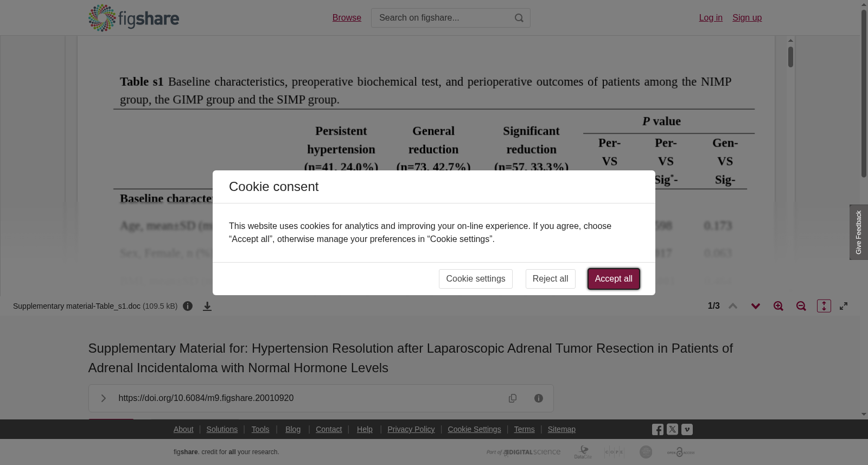Download the Supplementary material-Table_s1.doc file
The height and width of the screenshot is (465, 868).
[207, 306]
